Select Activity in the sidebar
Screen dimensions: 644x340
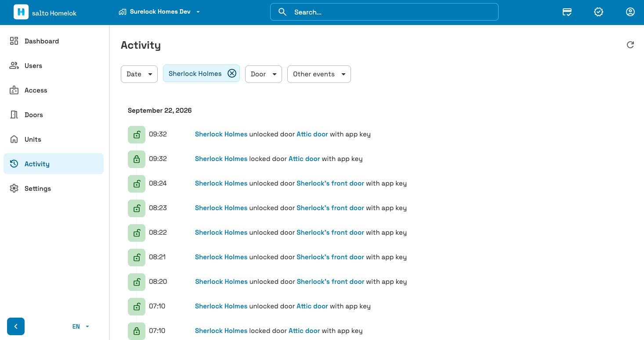[54, 164]
